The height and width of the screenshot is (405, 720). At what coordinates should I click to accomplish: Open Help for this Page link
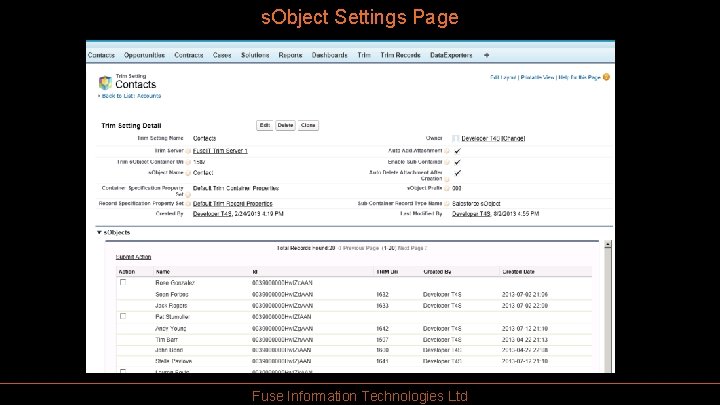click(x=580, y=78)
